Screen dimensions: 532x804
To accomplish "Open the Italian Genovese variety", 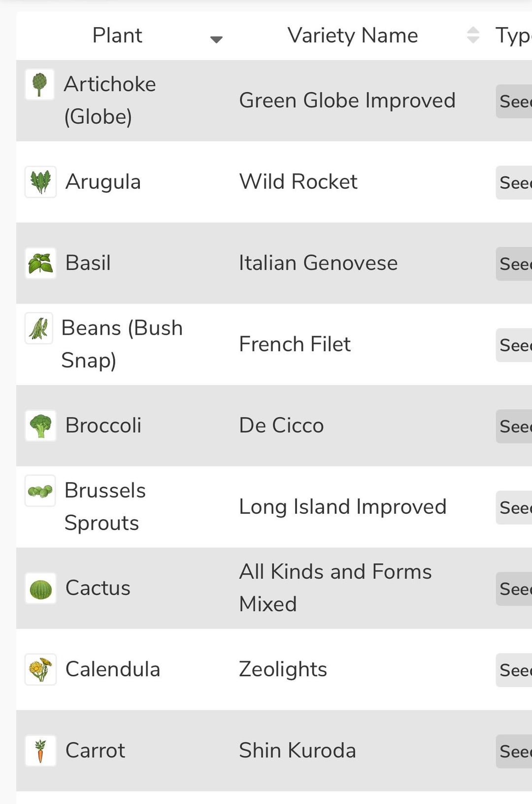I will 318,263.
